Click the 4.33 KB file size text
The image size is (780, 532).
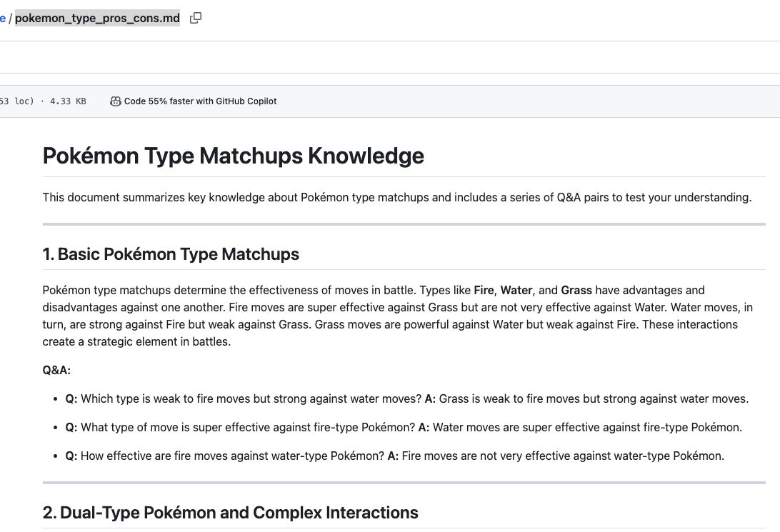point(68,101)
